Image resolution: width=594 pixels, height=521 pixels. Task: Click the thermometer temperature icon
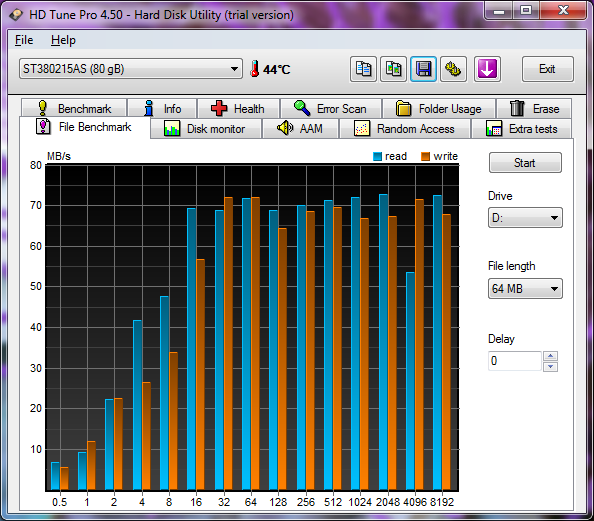[255, 69]
